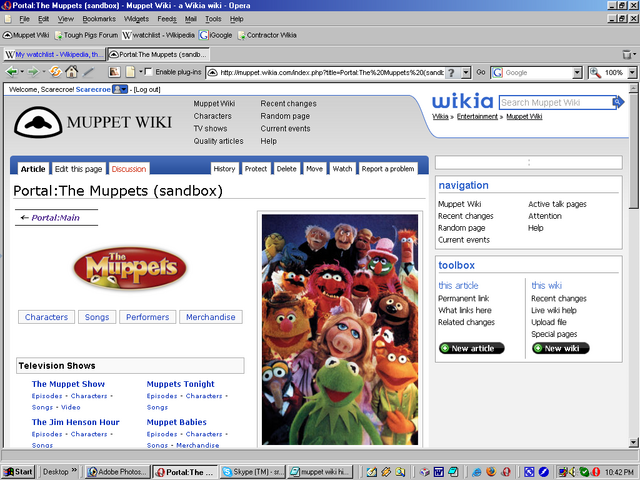This screenshot has width=640, height=480.
Task: Expand the address bar URL dropdown
Action: click(x=466, y=73)
